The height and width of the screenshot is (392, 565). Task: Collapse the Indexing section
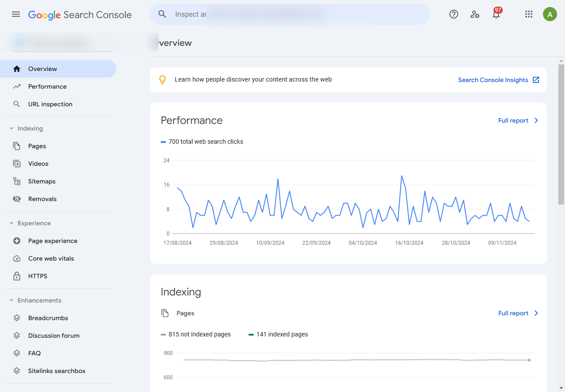coord(11,128)
